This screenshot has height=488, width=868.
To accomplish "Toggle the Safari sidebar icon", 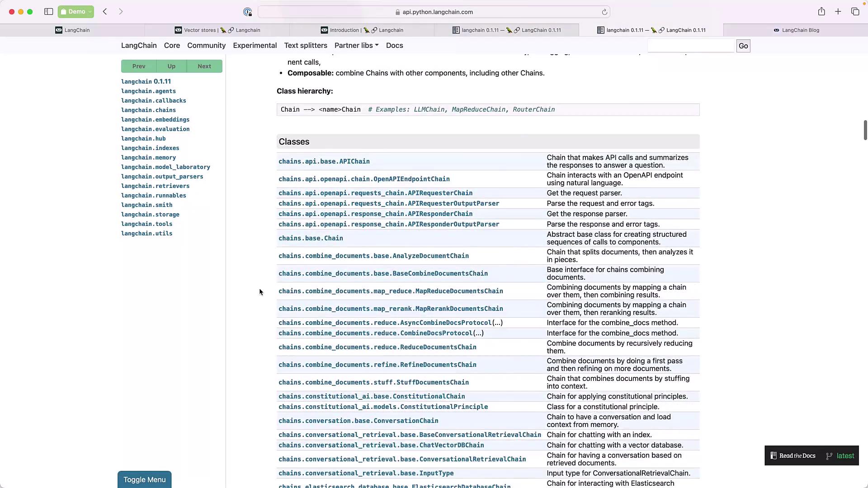I will pos(48,12).
